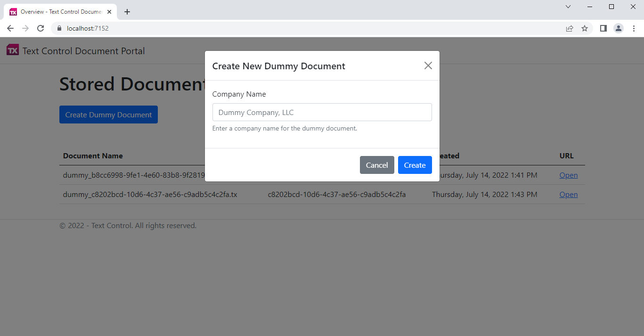Bookmark this page with star icon
The image size is (644, 336).
tap(585, 28)
